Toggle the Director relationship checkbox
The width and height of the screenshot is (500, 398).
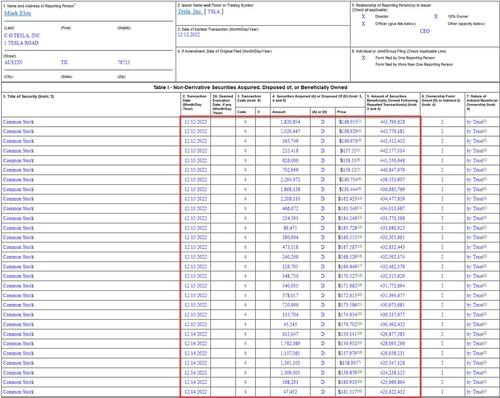pyautogui.click(x=363, y=16)
